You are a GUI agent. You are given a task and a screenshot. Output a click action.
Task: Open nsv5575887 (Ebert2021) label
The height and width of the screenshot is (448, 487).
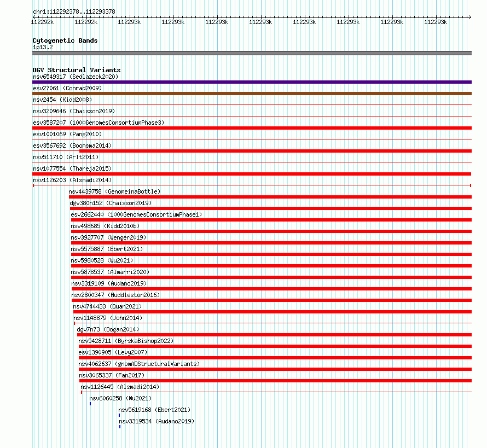pos(107,249)
